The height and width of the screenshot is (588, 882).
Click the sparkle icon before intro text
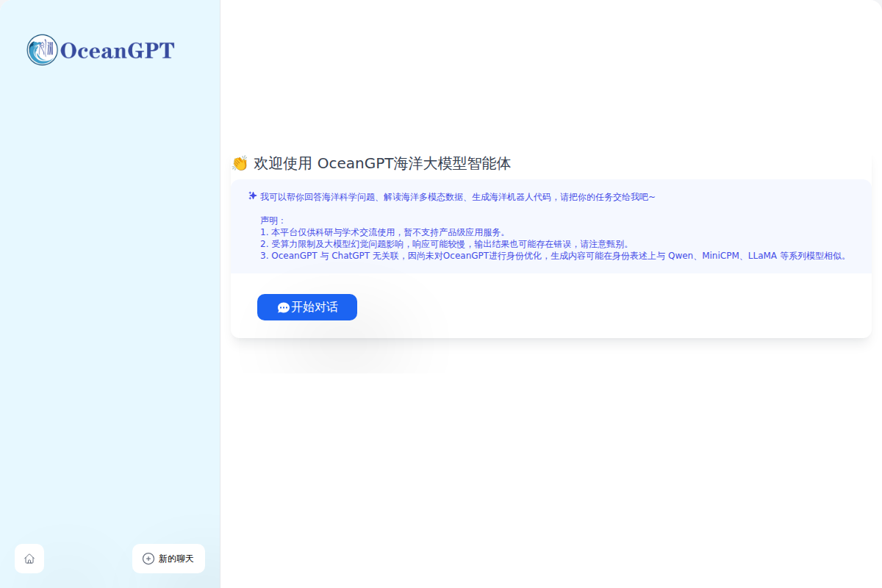coord(252,196)
